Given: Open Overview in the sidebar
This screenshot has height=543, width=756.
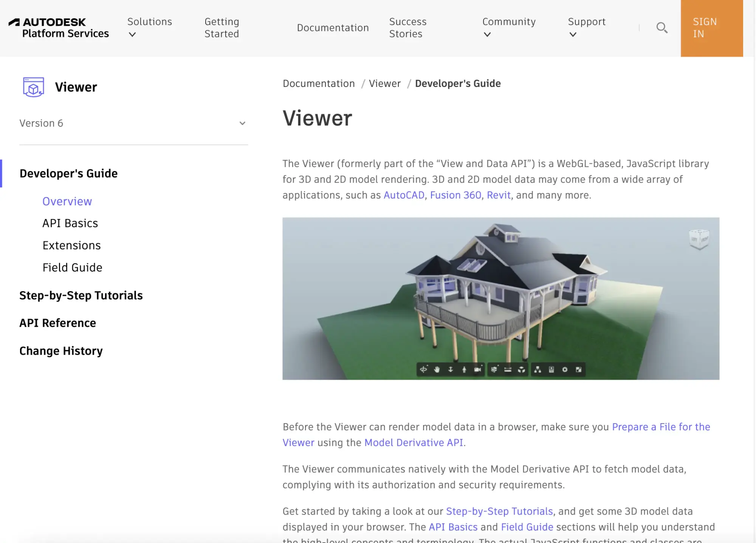Looking at the screenshot, I should point(67,202).
